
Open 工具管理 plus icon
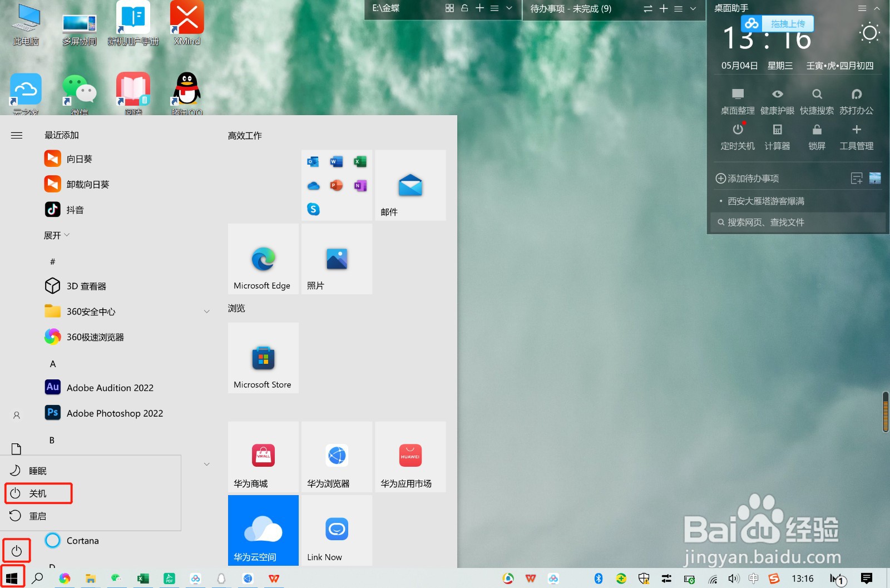coord(857,130)
